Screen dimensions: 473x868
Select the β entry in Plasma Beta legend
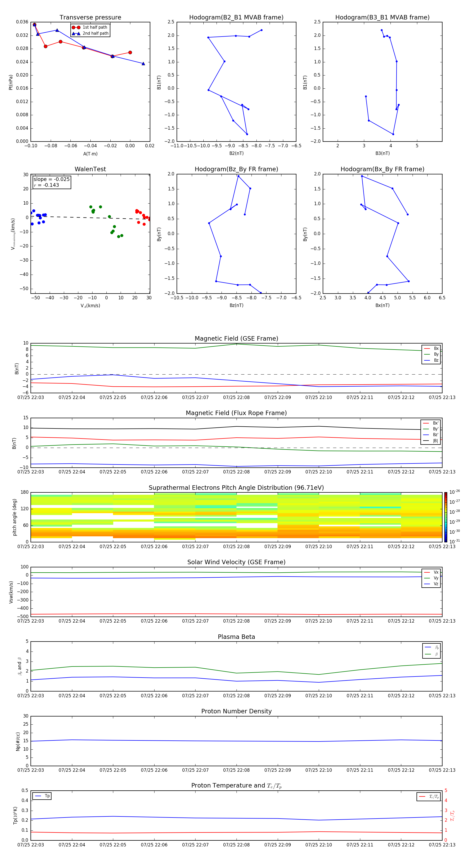431,654
